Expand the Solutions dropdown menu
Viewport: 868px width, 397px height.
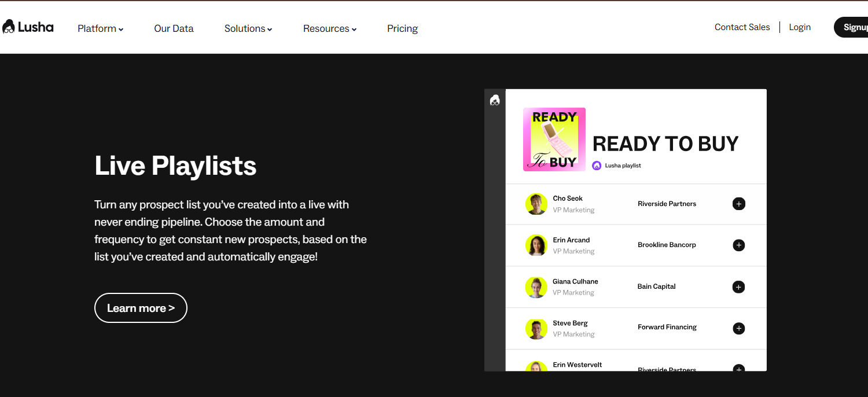coord(248,28)
